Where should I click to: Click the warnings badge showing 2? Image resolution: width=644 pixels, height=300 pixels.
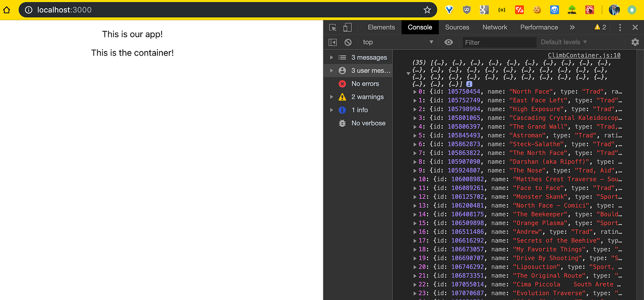click(x=599, y=27)
